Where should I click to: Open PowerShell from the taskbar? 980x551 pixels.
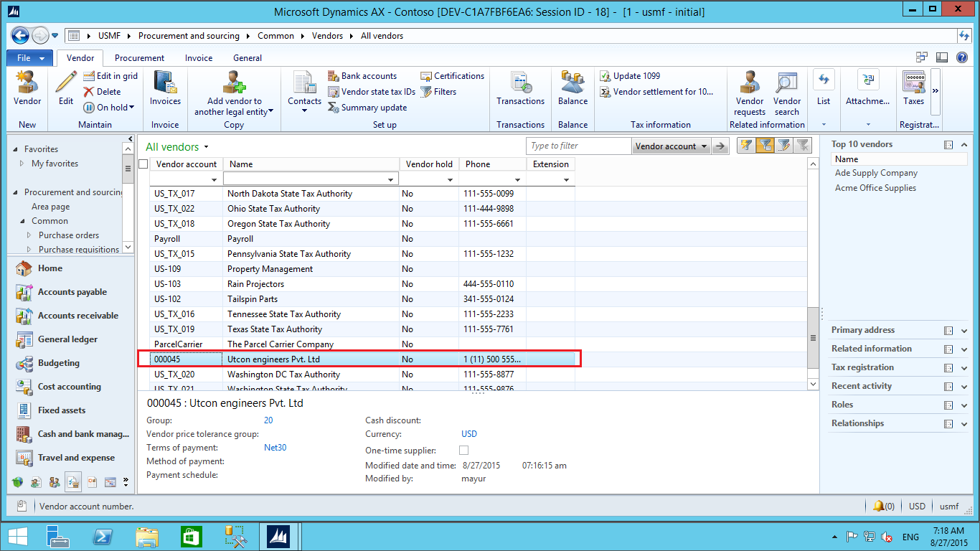(103, 536)
